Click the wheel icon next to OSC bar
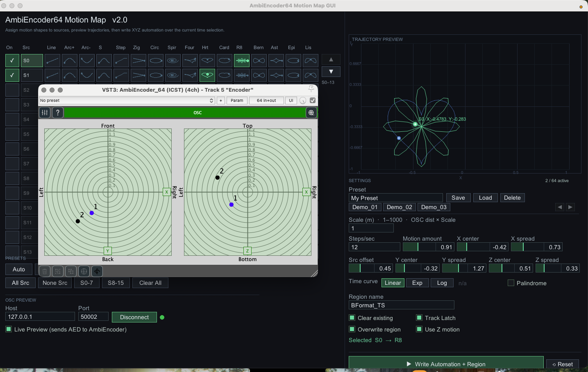Screen dimensions: 588x372 pyautogui.click(x=311, y=113)
